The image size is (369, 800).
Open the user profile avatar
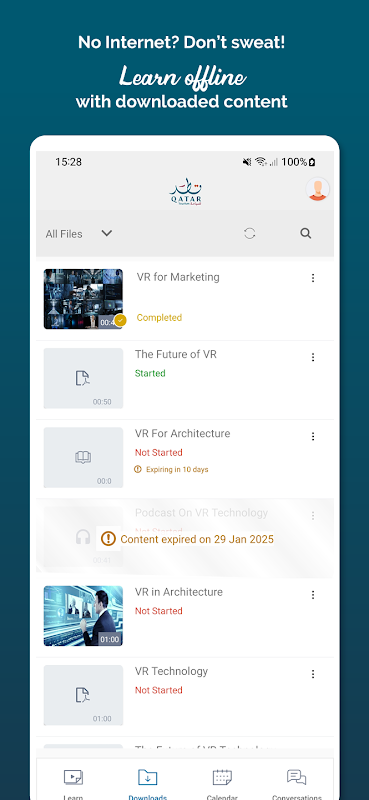[317, 189]
